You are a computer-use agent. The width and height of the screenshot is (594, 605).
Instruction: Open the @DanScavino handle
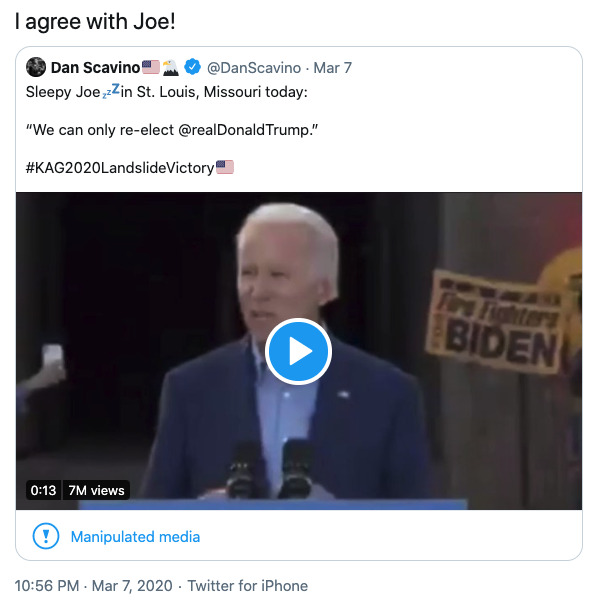(254, 68)
